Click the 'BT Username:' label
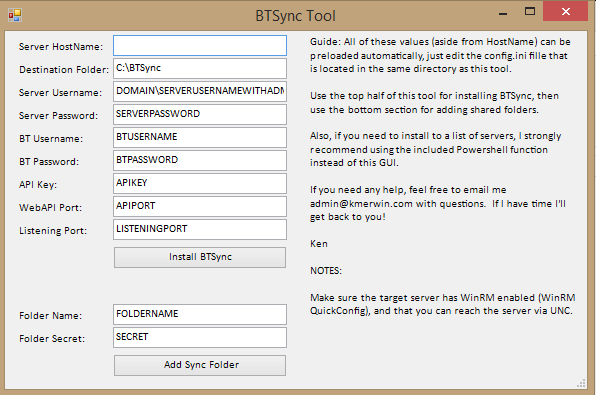The image size is (596, 395). (x=51, y=139)
